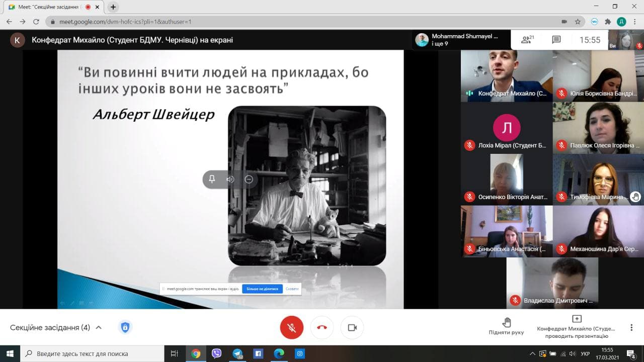Toggle the camera button in the call controls
This screenshot has width=644, height=362.
pyautogui.click(x=352, y=328)
